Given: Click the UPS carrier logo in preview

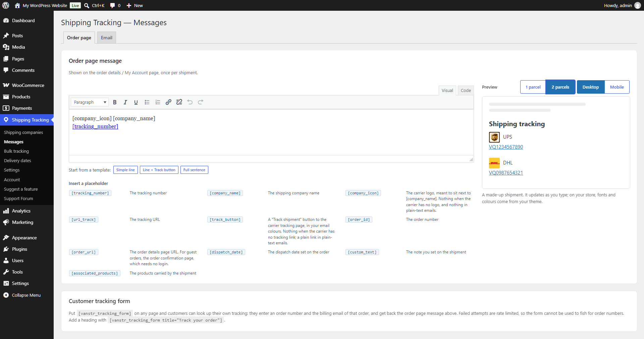Looking at the screenshot, I should [x=494, y=137].
